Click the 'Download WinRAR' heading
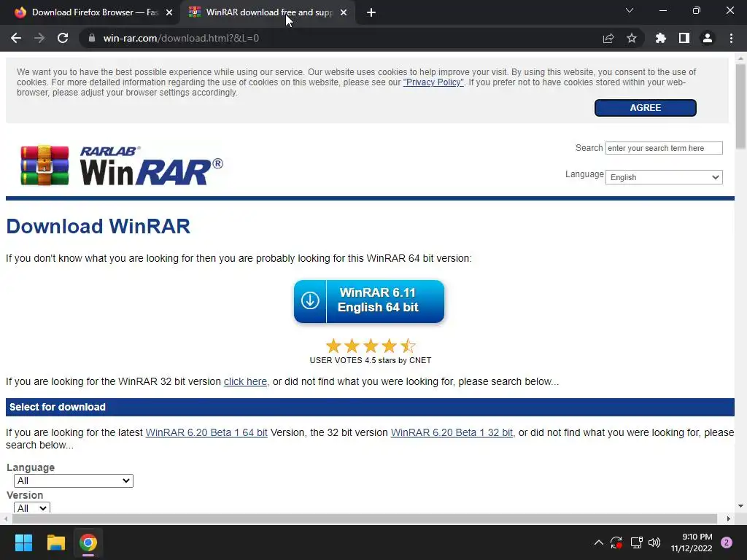 tap(98, 226)
